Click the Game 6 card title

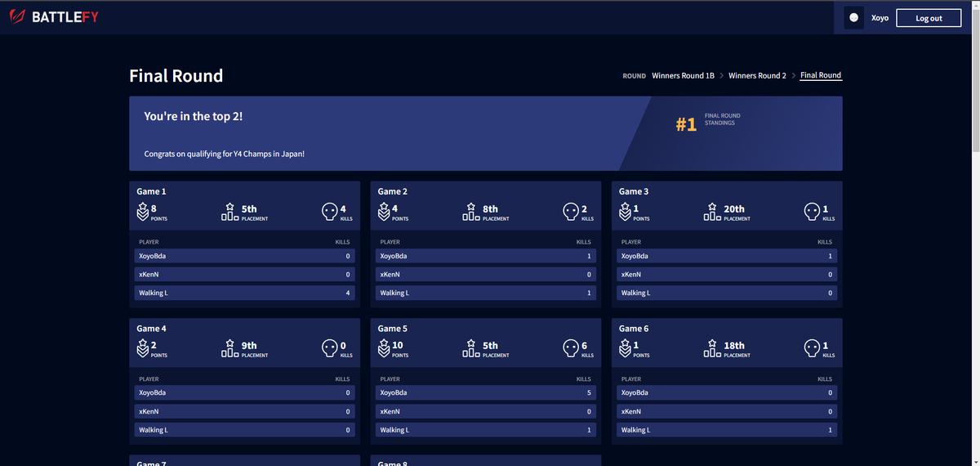click(x=634, y=329)
